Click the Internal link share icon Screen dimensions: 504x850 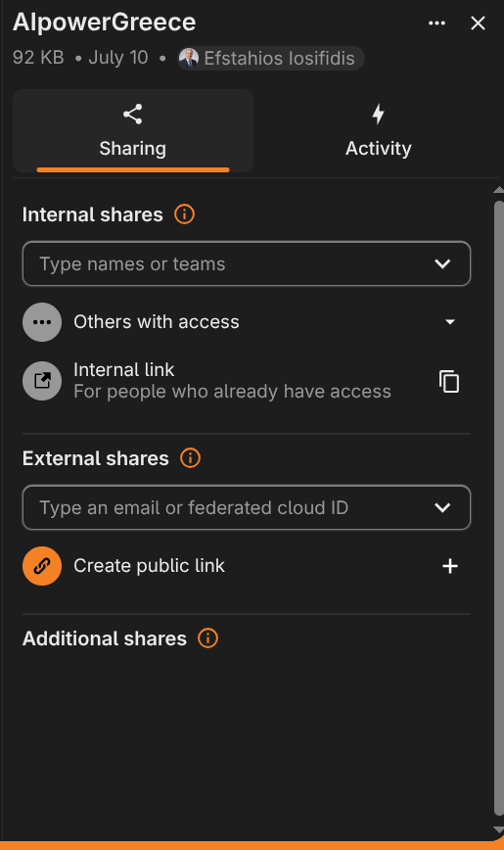coord(42,381)
